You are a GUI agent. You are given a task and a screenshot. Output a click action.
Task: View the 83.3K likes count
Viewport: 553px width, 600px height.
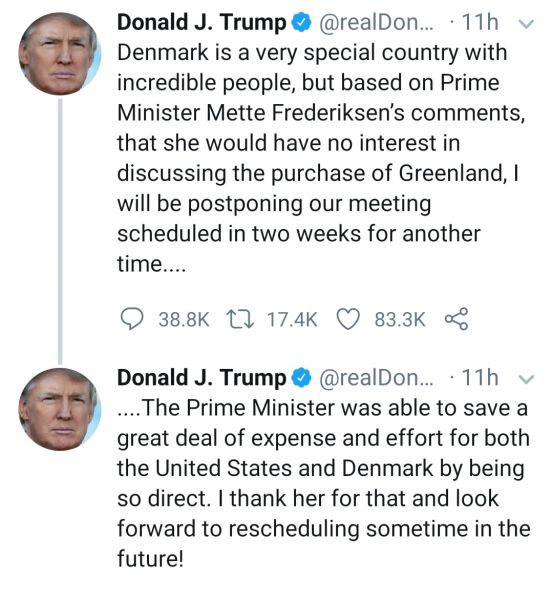tap(400, 320)
